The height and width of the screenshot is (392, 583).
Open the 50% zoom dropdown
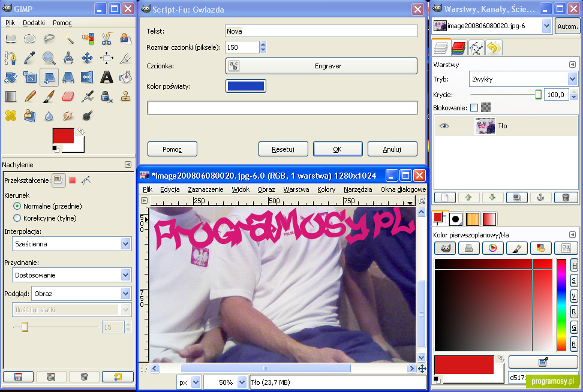(225, 382)
